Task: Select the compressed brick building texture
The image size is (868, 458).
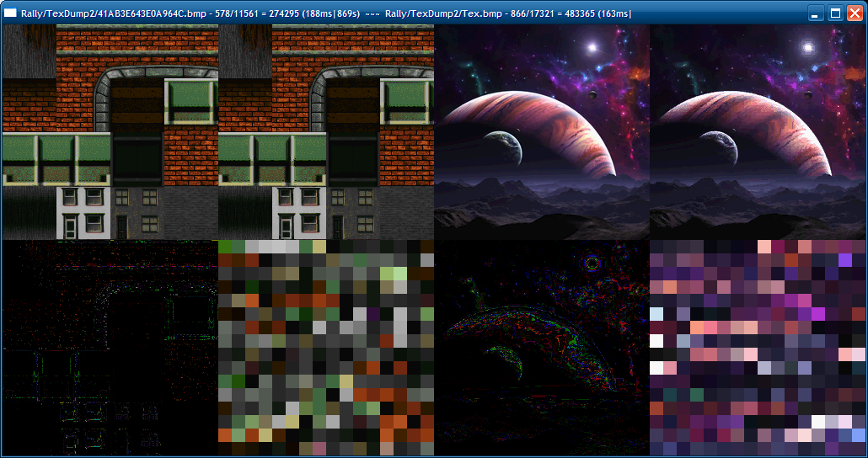Action: (x=326, y=131)
